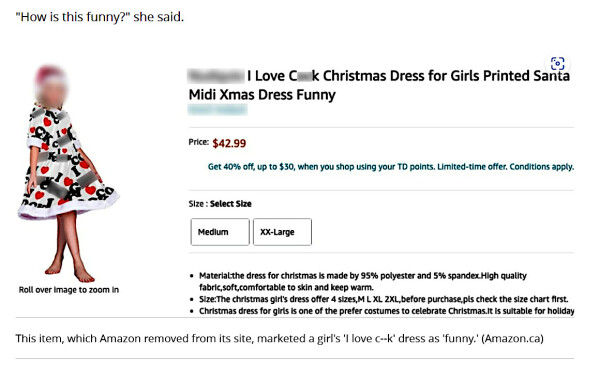Click the 'Select Size' label
The width and height of the screenshot is (600, 366).
(x=231, y=204)
